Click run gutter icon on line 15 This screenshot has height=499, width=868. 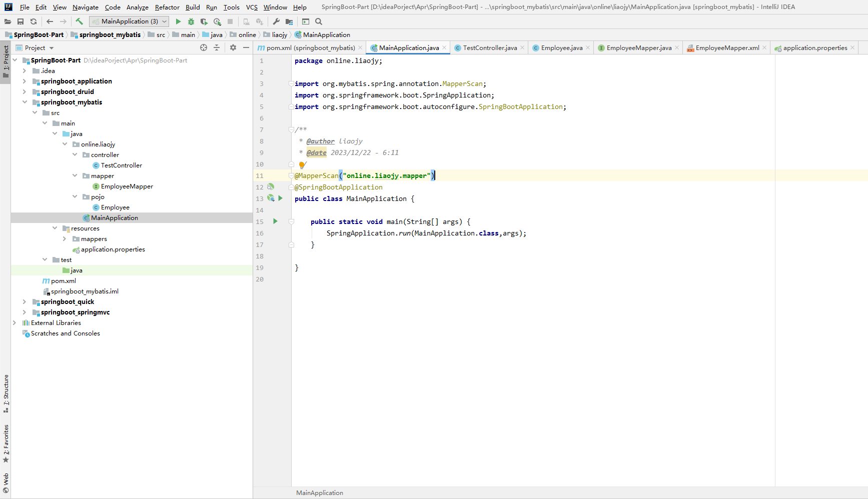[x=275, y=221]
